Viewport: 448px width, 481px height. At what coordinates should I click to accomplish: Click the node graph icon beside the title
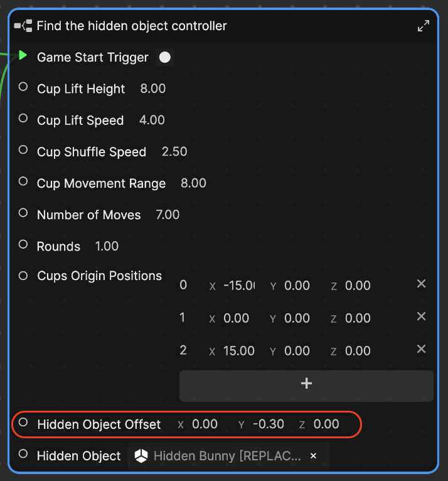click(x=23, y=26)
